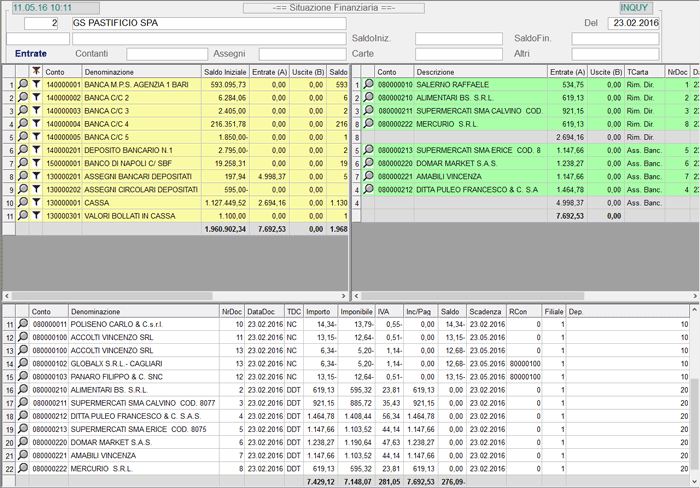Click the Contanti input field
The image size is (700, 488).
pos(167,54)
